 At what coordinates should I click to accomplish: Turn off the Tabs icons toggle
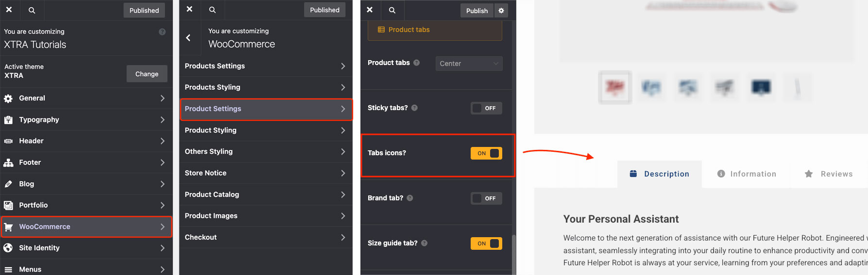pyautogui.click(x=486, y=153)
